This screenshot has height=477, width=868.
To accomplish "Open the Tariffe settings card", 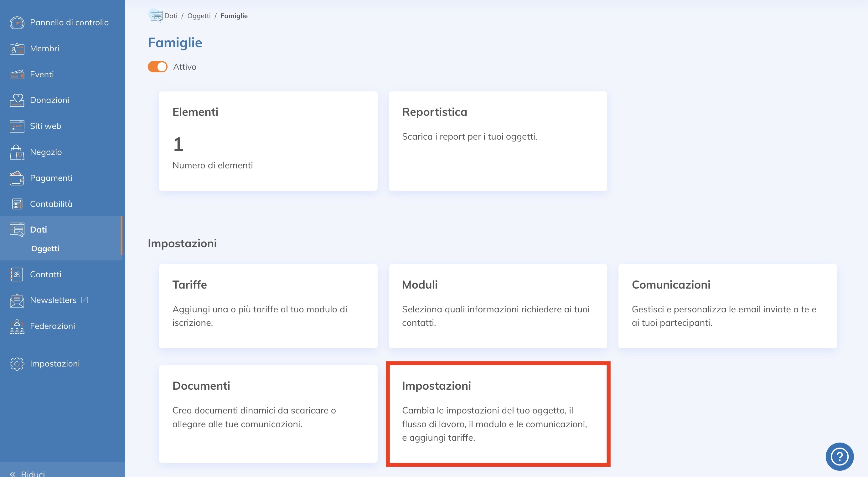I will (268, 306).
